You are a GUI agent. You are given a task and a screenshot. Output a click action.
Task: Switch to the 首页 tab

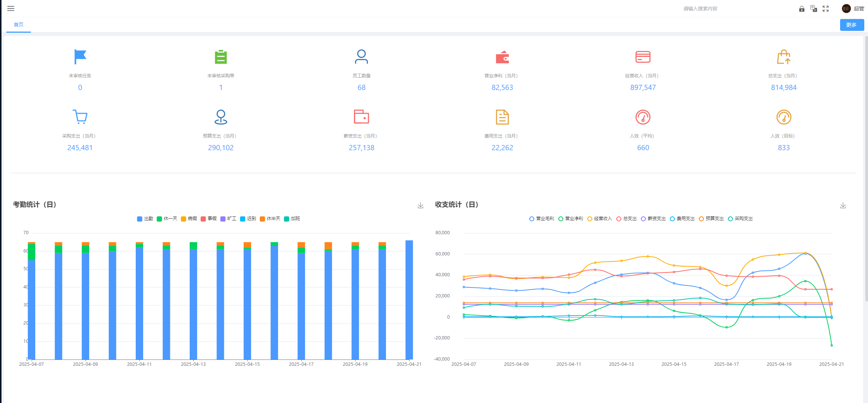19,25
